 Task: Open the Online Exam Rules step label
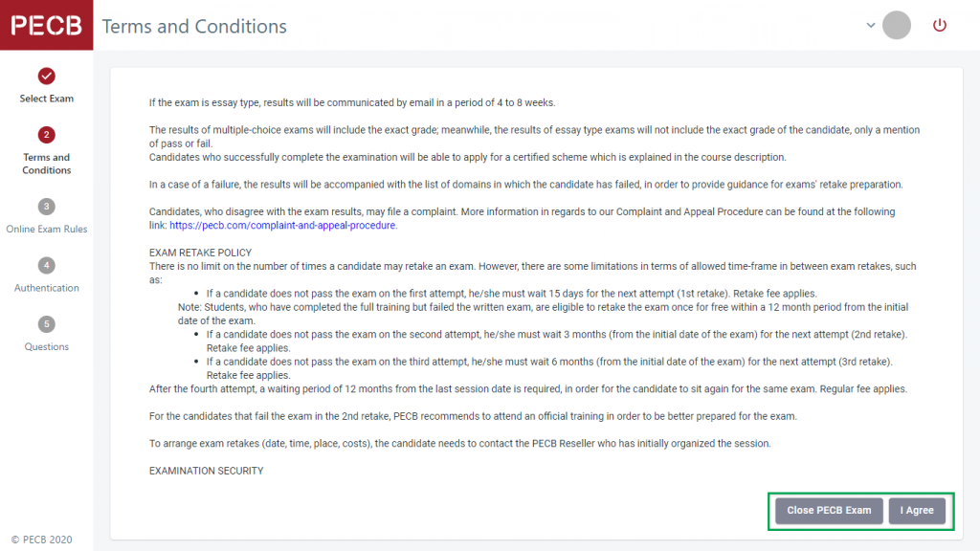[x=47, y=229]
